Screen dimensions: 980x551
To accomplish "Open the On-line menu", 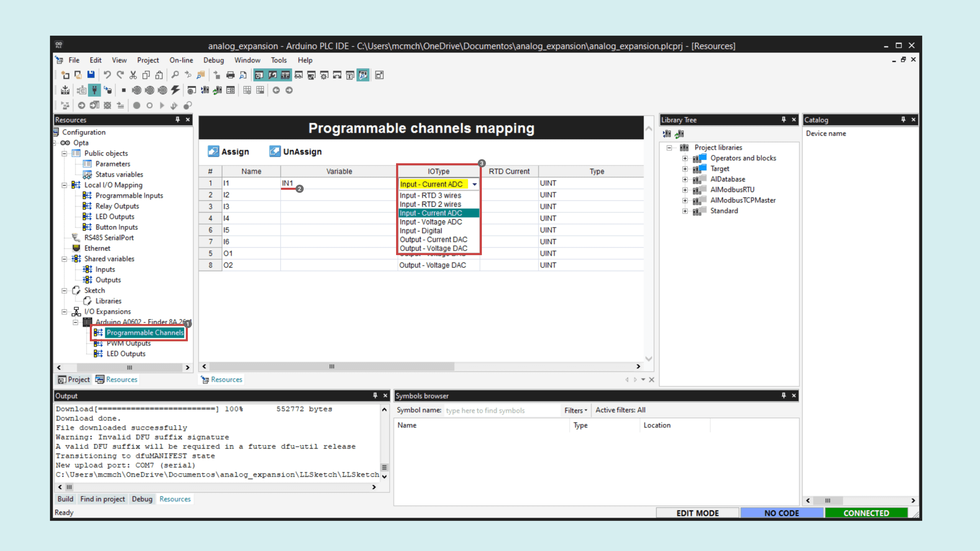I will (181, 60).
